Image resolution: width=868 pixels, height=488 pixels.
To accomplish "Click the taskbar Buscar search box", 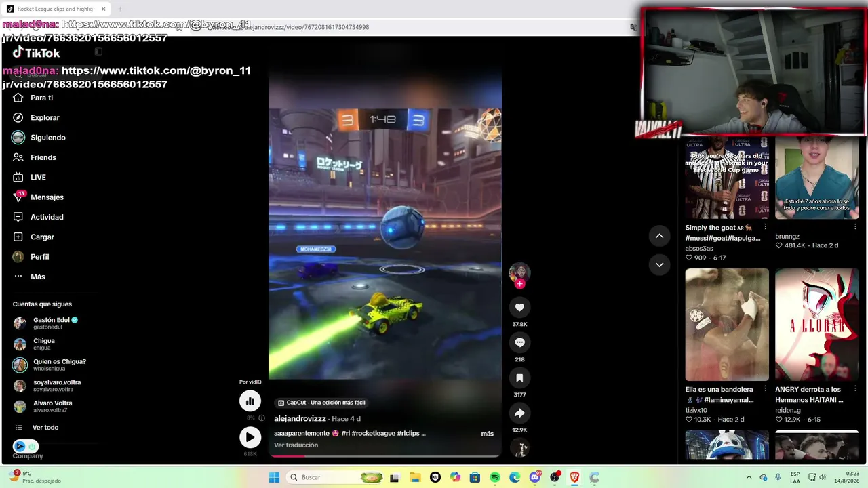I will 336,477.
